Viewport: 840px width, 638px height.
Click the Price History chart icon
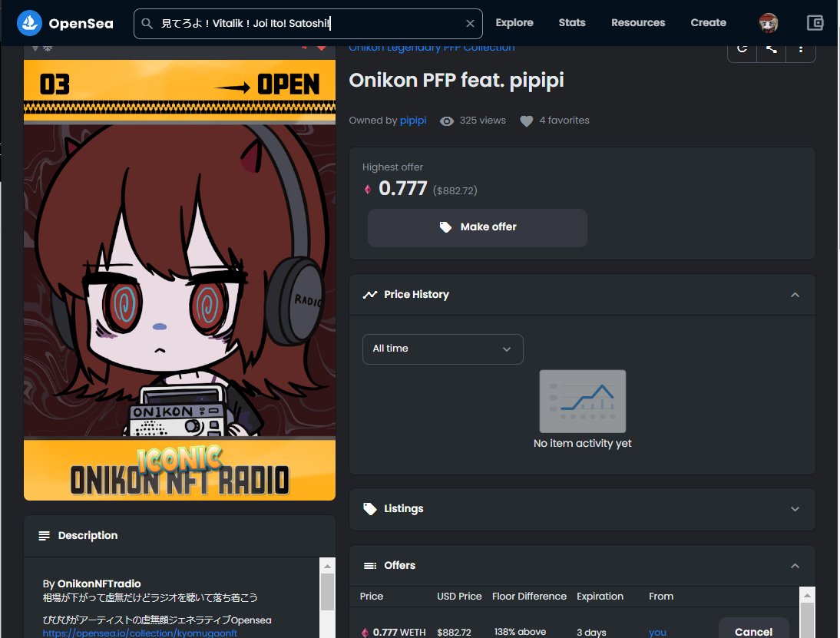tap(370, 295)
